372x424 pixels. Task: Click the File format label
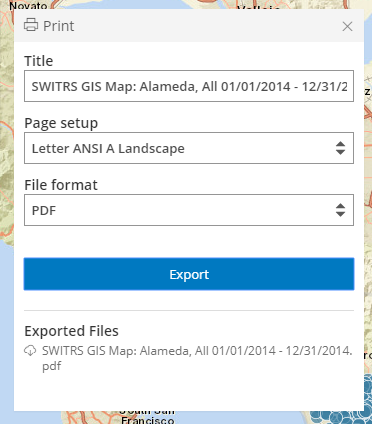tap(61, 185)
